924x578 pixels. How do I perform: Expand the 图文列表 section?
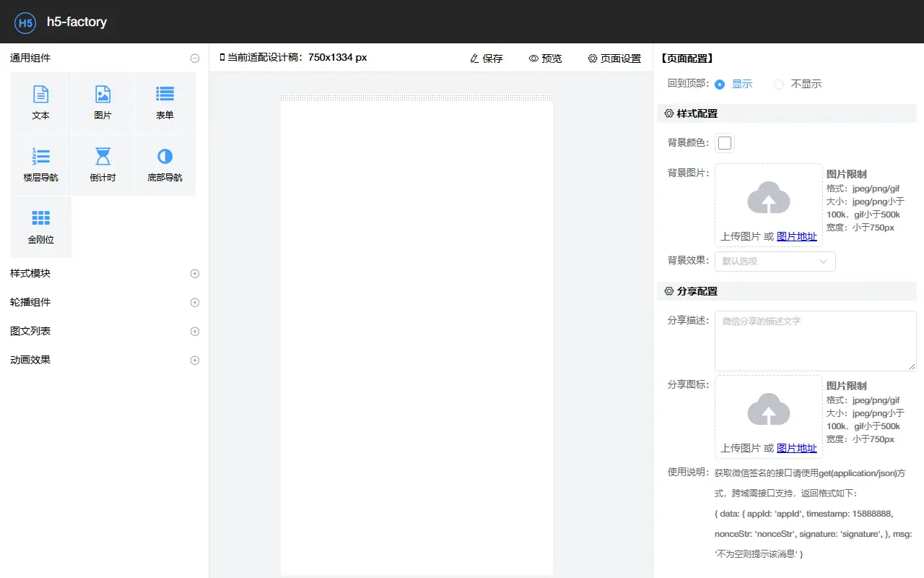[x=195, y=332]
